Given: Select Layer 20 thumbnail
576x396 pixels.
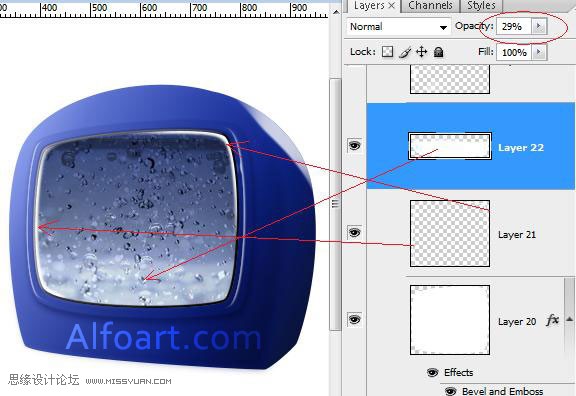Looking at the screenshot, I should pyautogui.click(x=450, y=320).
